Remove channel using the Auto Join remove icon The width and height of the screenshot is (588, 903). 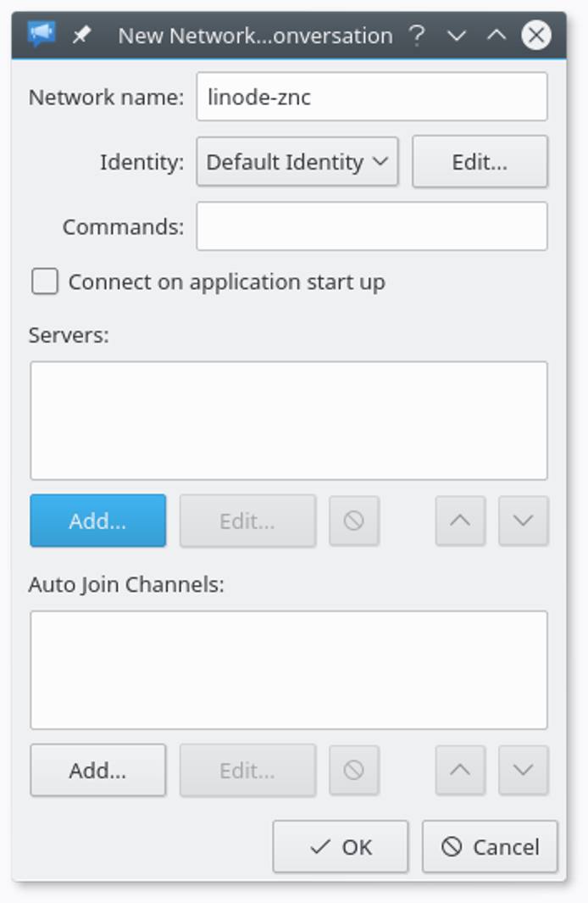click(354, 770)
